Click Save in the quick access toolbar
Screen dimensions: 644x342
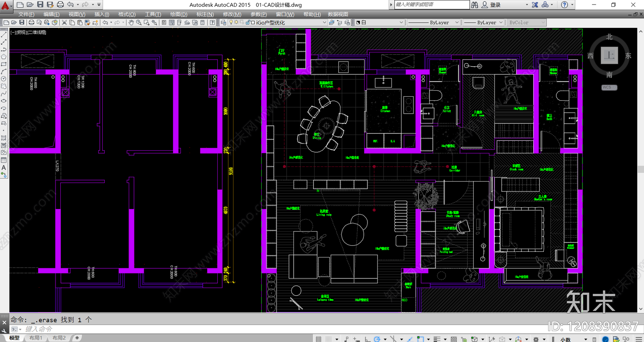(40, 4)
